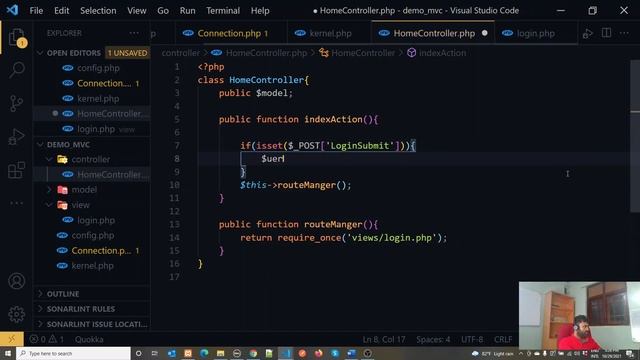Click the remote window indicator in status bar

click(11, 339)
